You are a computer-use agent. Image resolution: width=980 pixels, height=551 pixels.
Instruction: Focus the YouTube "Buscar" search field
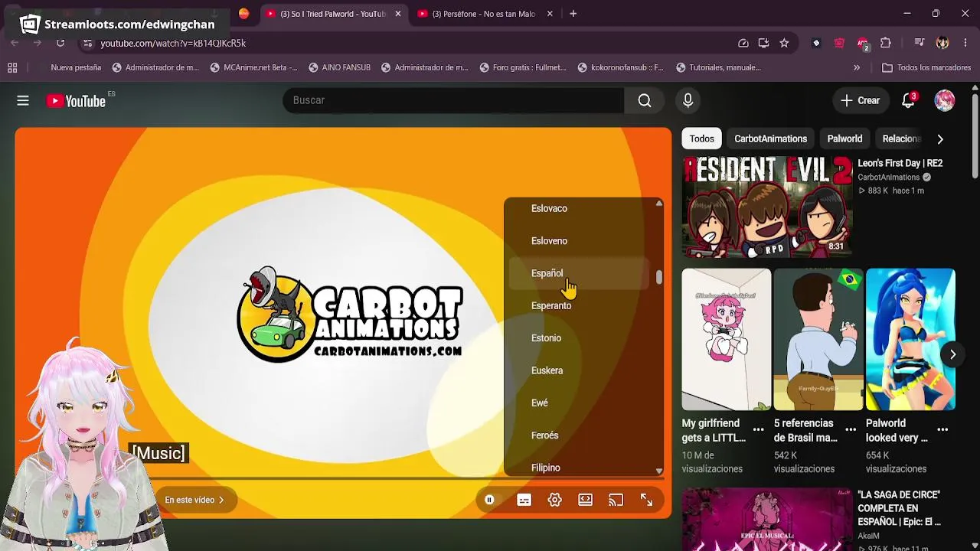pos(453,100)
